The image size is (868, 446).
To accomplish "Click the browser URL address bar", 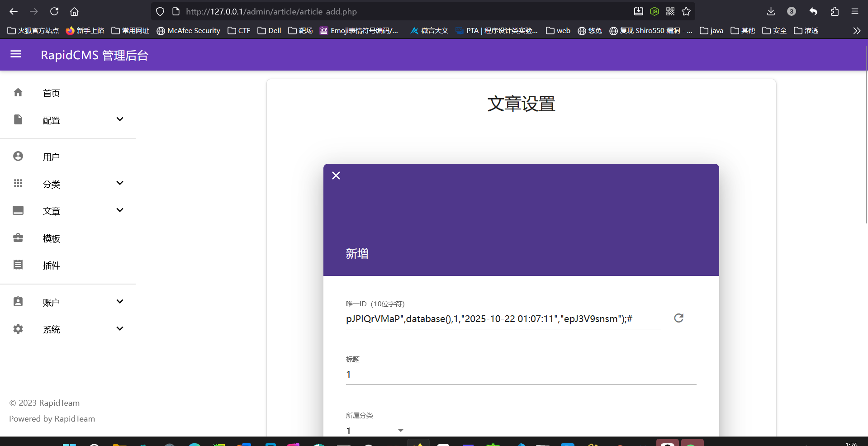I will click(x=398, y=11).
